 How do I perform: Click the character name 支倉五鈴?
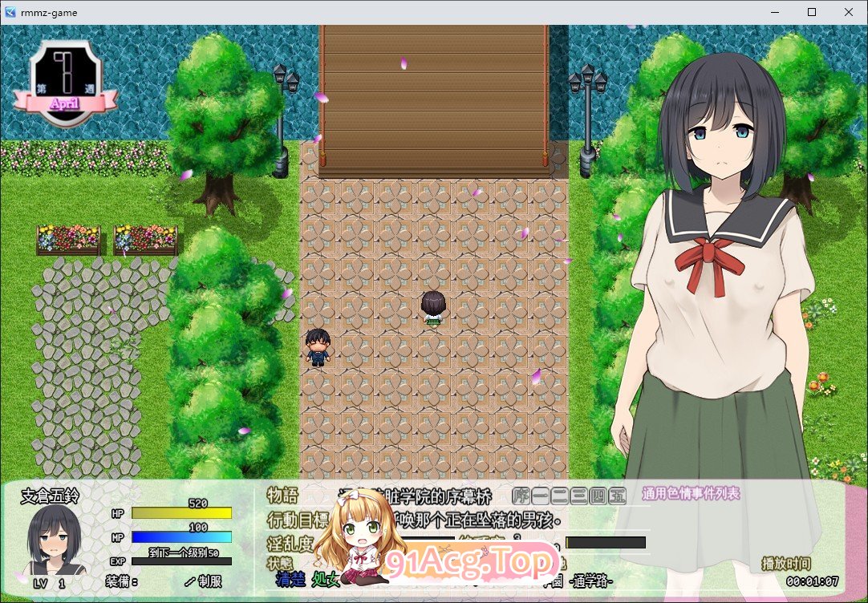click(x=51, y=496)
